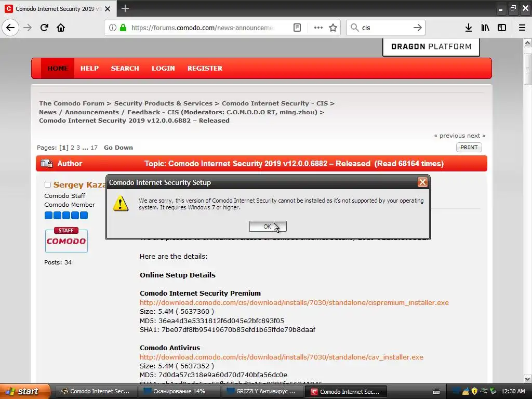This screenshot has height=399, width=532.
Task: Click the on-screen keyboard tray icon
Action: 436,392
